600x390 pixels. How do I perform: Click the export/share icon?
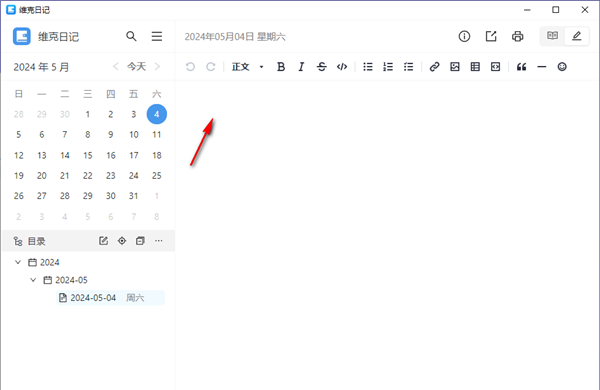pos(491,36)
